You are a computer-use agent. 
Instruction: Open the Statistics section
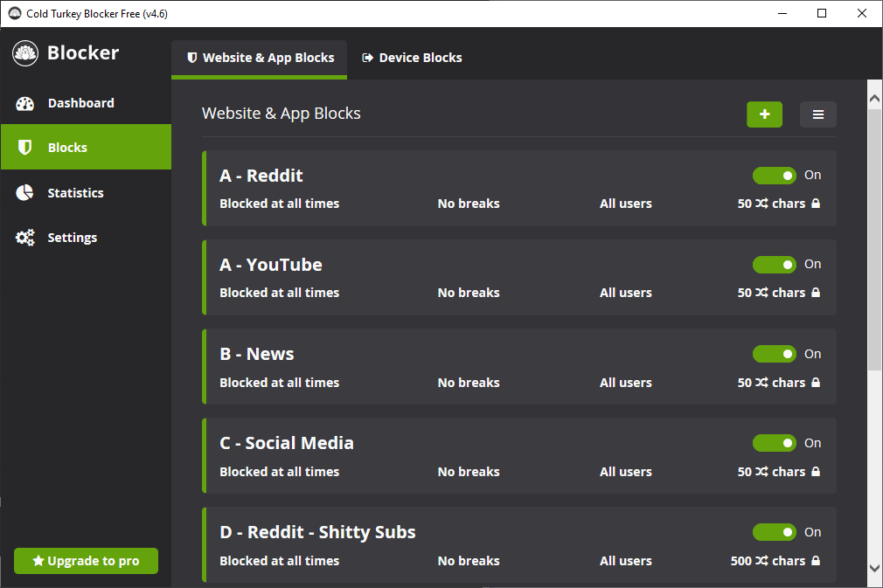(87, 192)
